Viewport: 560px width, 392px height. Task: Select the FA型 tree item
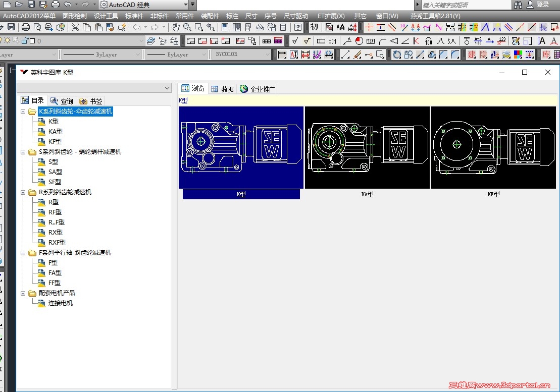click(x=55, y=273)
